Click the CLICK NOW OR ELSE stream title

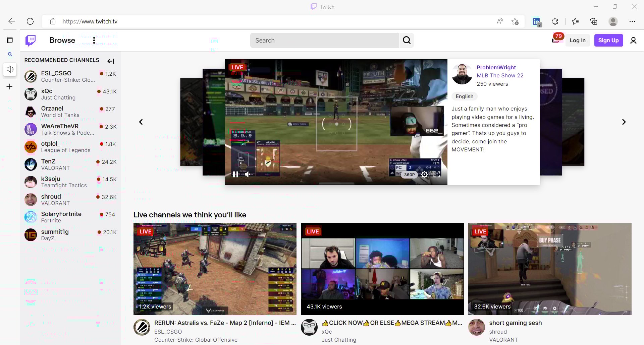click(392, 323)
